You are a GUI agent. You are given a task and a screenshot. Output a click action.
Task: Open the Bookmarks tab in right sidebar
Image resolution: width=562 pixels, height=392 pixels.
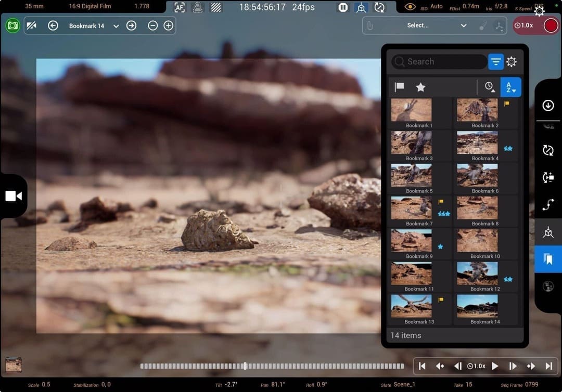coord(548,259)
